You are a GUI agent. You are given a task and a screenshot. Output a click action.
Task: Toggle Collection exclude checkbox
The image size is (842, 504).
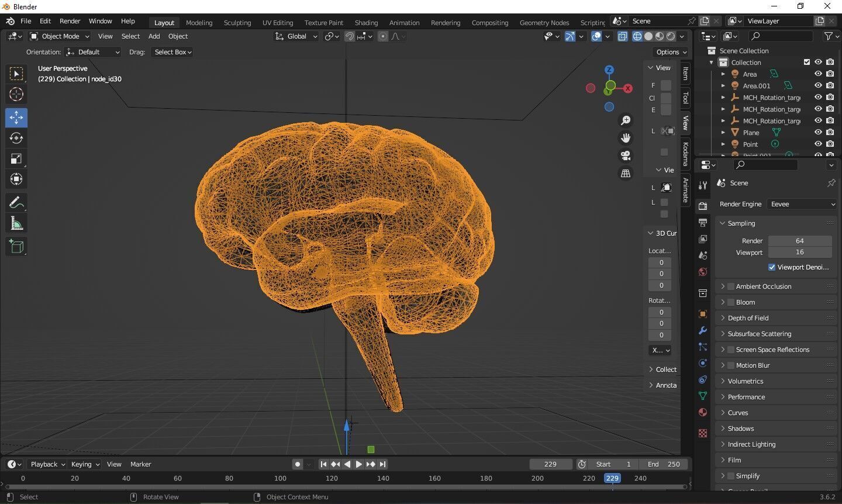(x=807, y=62)
